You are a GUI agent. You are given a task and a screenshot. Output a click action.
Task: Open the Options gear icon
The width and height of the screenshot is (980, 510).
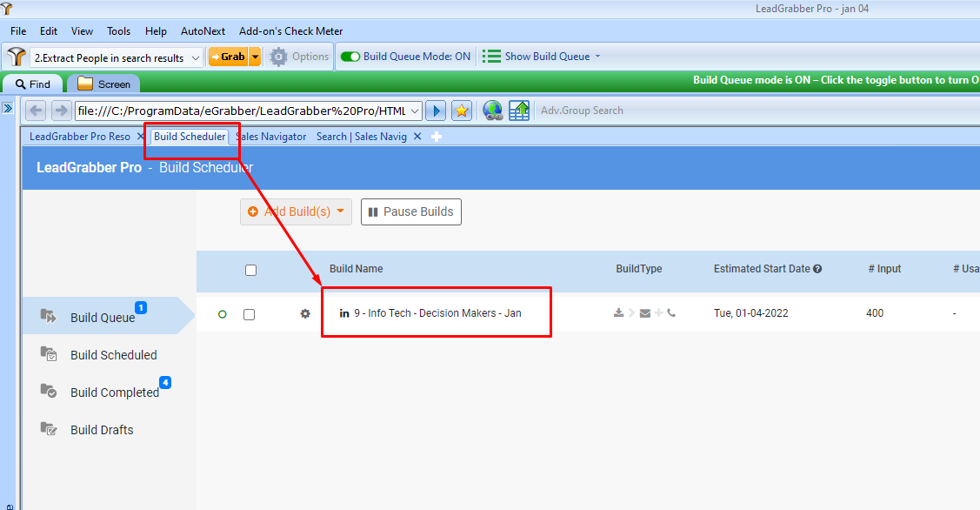(x=278, y=57)
